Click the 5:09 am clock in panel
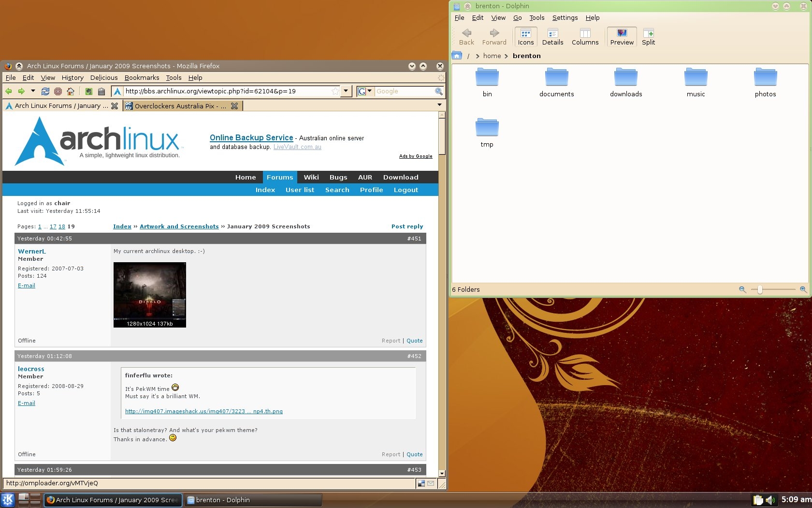 [x=796, y=499]
